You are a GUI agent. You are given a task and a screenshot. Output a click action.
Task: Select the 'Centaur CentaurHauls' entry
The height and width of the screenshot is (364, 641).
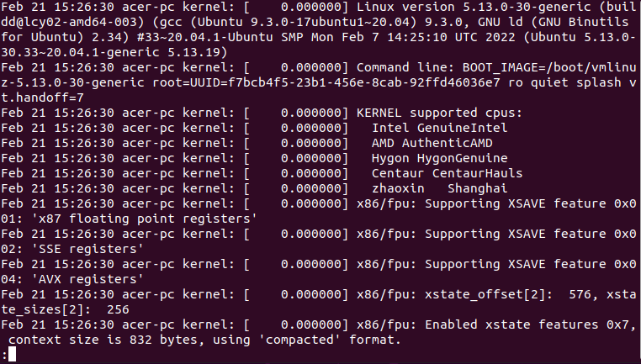tap(448, 173)
